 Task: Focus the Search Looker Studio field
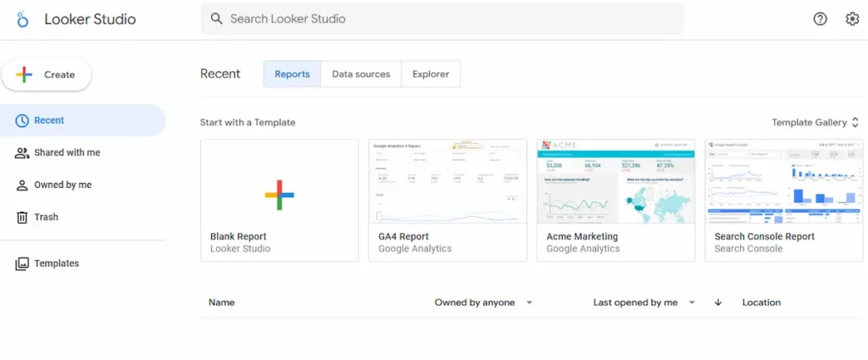click(442, 19)
